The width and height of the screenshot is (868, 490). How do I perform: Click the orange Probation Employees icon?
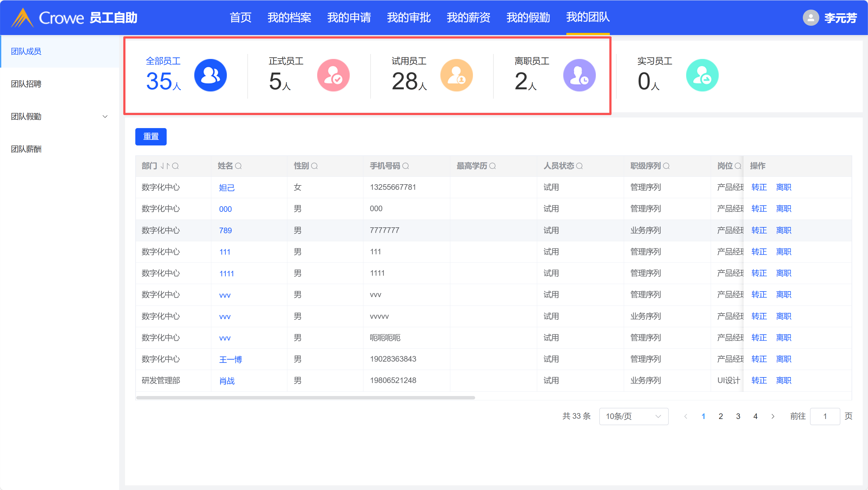456,75
